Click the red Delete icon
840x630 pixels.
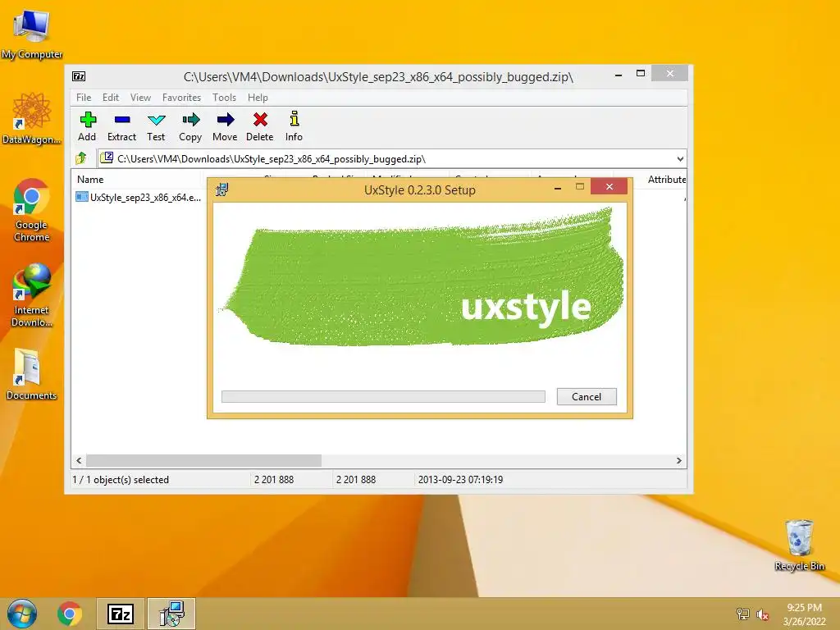click(x=260, y=126)
